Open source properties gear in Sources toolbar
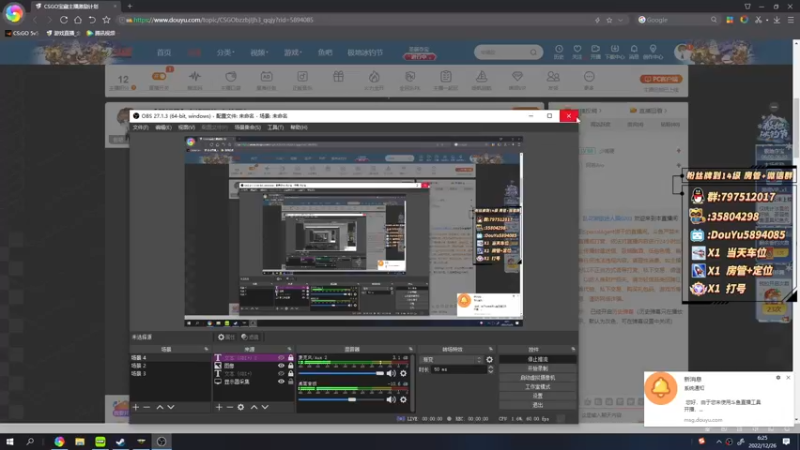This screenshot has width=800, height=450. pos(241,407)
